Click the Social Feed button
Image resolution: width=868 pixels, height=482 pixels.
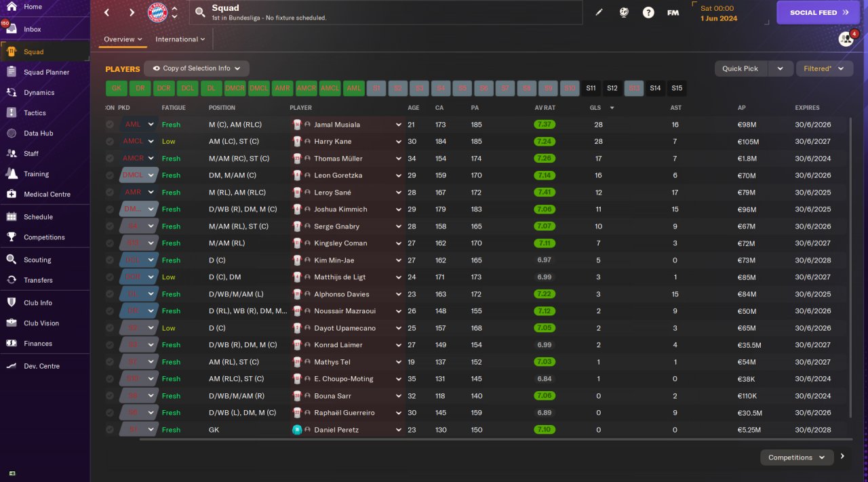pyautogui.click(x=818, y=12)
